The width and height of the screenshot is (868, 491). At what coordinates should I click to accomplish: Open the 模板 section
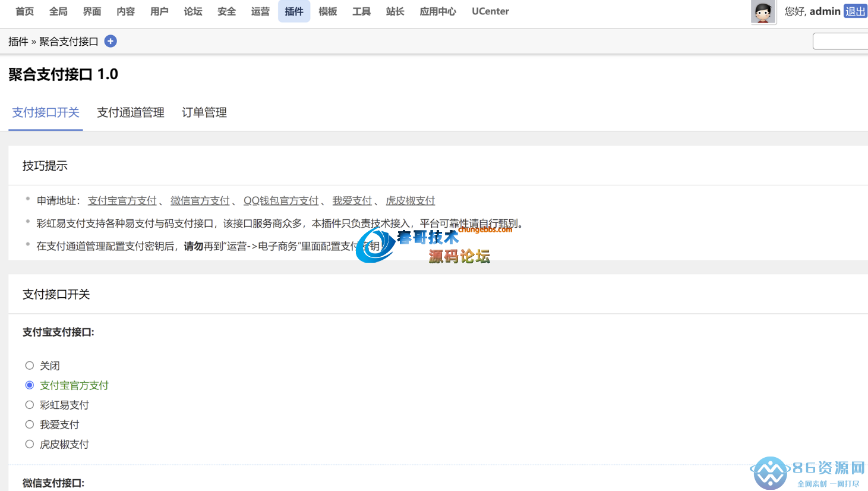point(327,11)
